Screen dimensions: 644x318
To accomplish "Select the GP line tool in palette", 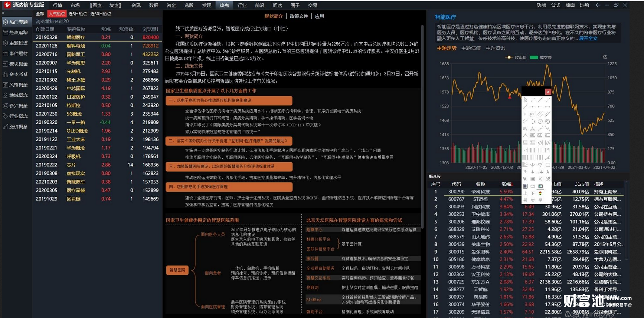I will click(x=533, y=136).
